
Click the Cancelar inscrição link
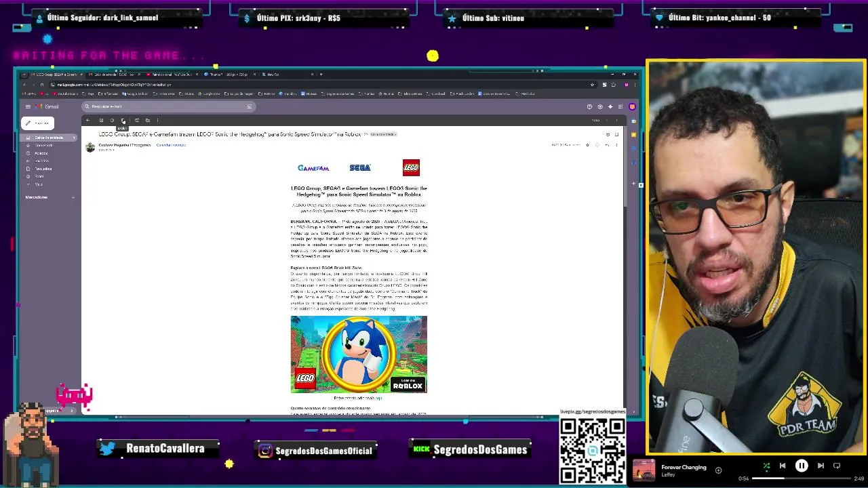point(171,145)
